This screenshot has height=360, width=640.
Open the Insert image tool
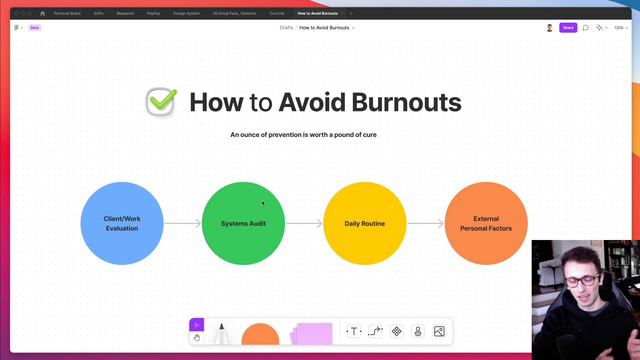(x=439, y=331)
